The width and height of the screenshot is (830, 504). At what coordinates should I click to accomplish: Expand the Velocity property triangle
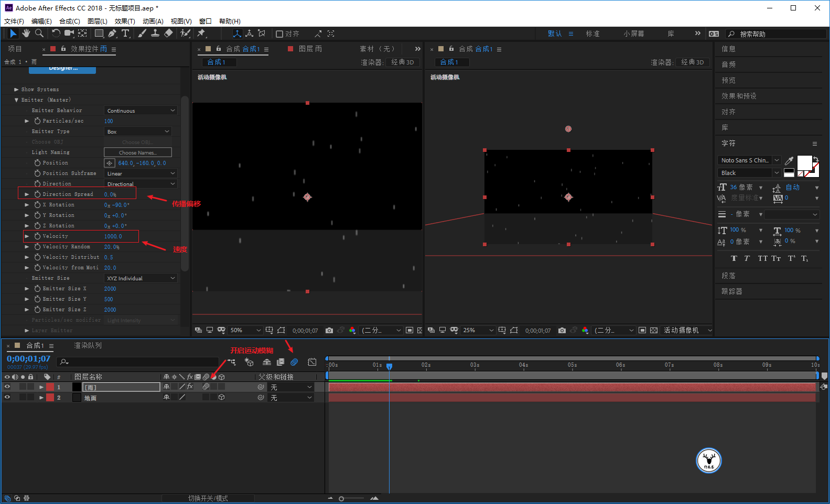tap(27, 236)
